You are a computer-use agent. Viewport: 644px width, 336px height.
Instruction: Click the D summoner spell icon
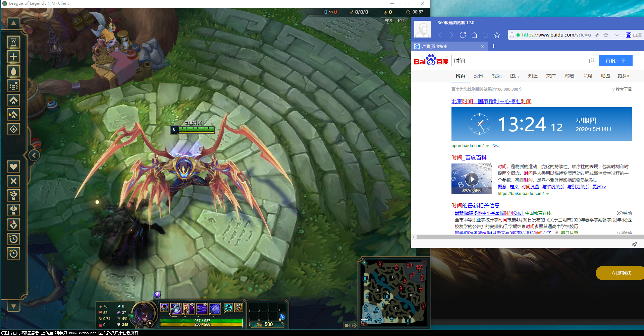pyautogui.click(x=228, y=307)
